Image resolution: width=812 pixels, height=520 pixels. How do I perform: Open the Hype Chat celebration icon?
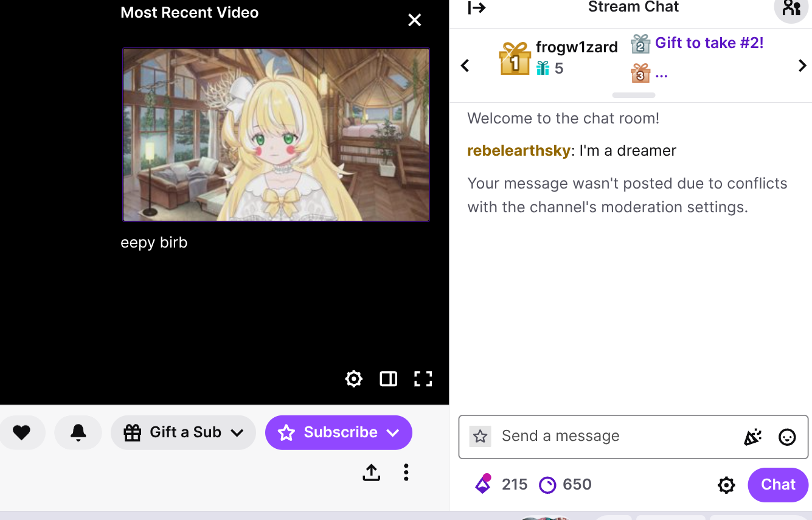coord(752,437)
